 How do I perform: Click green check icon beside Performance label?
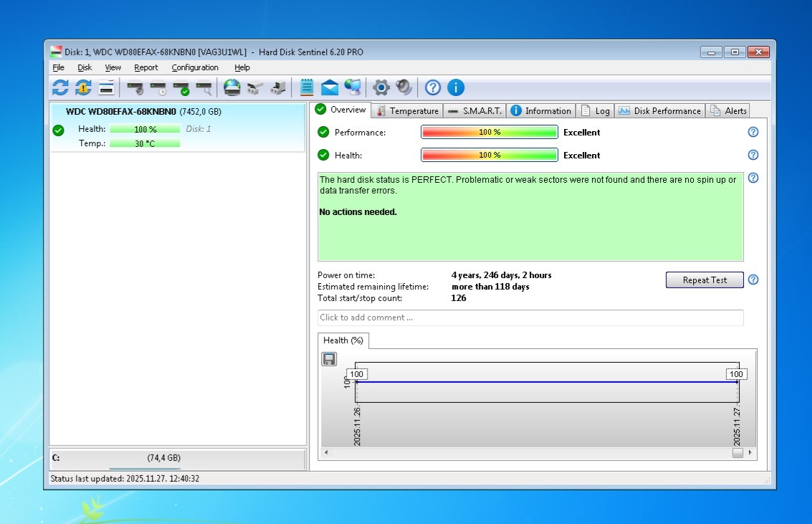(324, 132)
